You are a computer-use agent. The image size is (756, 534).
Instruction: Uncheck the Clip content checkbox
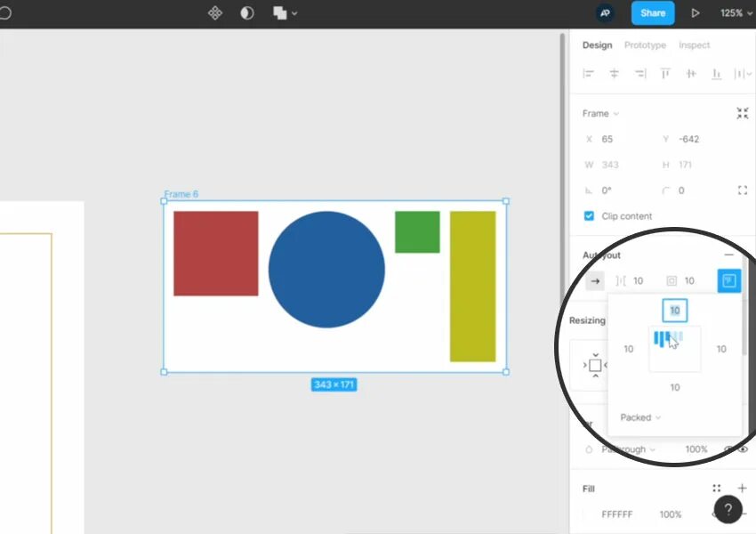[589, 215]
